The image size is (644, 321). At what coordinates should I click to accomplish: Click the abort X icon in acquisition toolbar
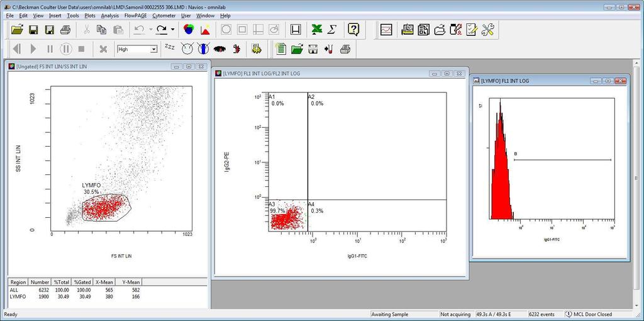pos(103,49)
